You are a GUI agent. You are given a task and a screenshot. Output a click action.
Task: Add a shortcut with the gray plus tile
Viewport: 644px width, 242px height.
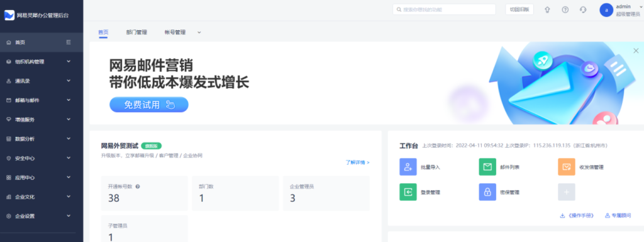click(x=567, y=192)
